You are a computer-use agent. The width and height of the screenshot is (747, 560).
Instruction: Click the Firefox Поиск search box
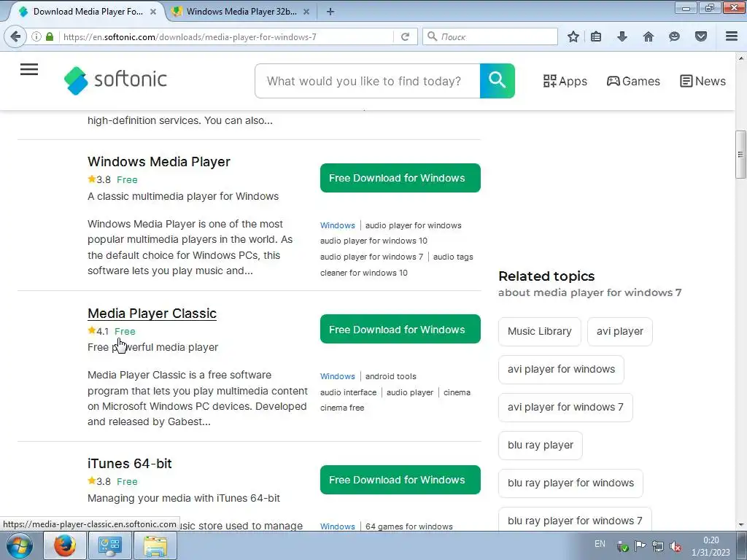click(490, 36)
